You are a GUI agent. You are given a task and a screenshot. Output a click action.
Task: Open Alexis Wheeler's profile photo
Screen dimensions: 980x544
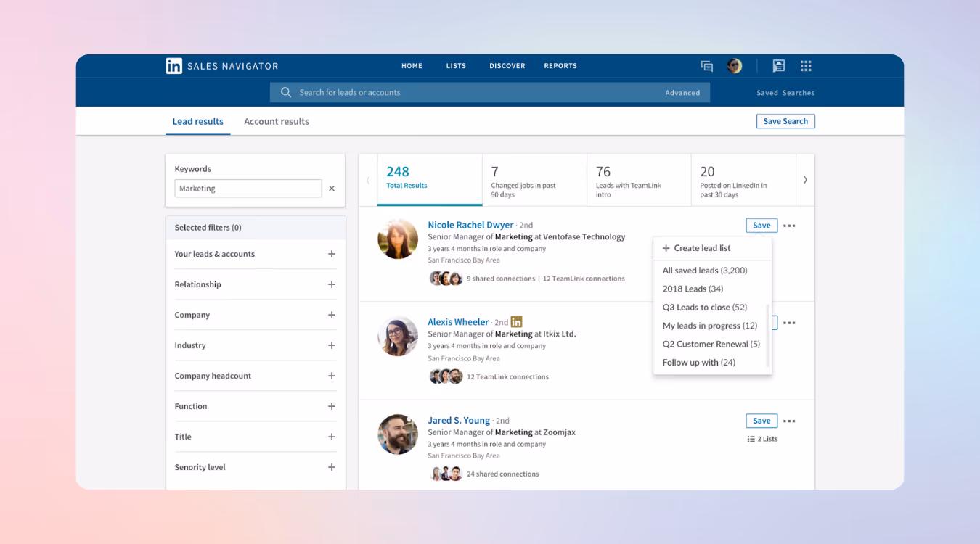(x=398, y=336)
